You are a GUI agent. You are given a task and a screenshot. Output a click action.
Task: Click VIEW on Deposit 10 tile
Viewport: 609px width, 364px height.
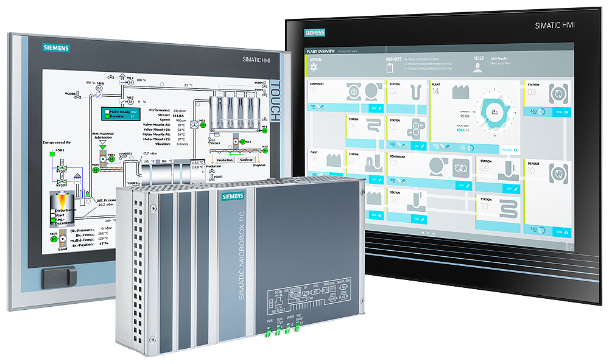(x=561, y=232)
